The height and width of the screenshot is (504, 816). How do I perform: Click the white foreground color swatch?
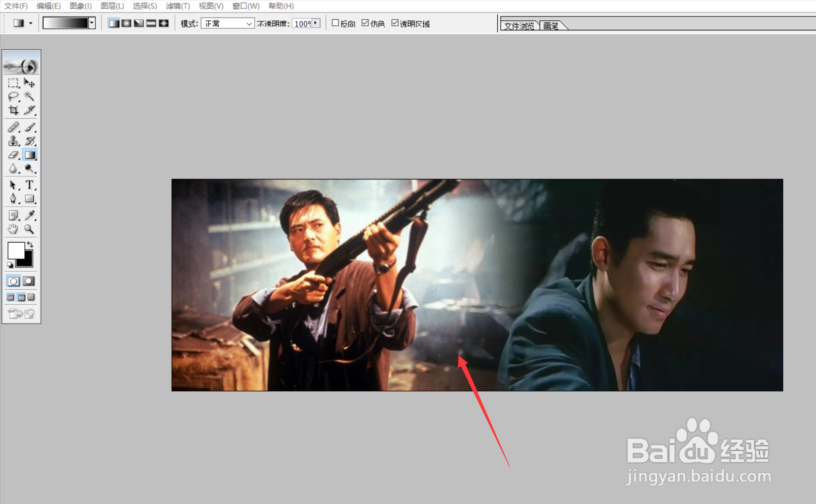click(16, 250)
